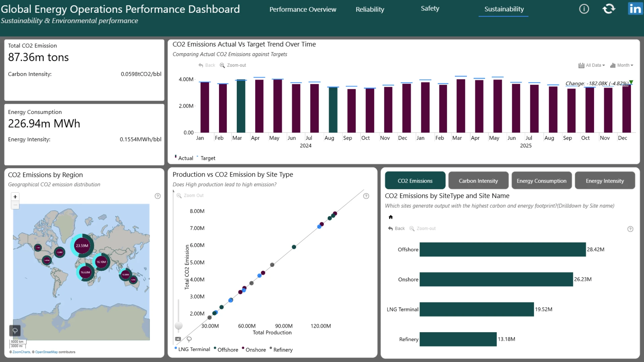Click the lasso icon on the map

[15, 331]
